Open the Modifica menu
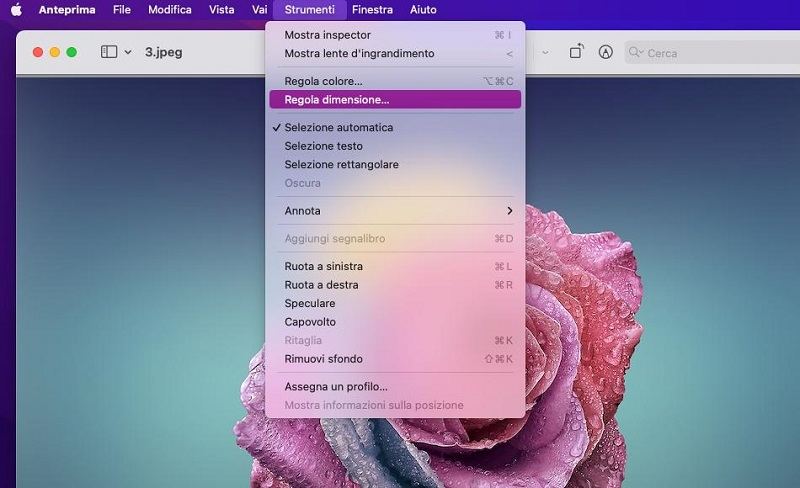The width and height of the screenshot is (800, 488). (x=169, y=10)
